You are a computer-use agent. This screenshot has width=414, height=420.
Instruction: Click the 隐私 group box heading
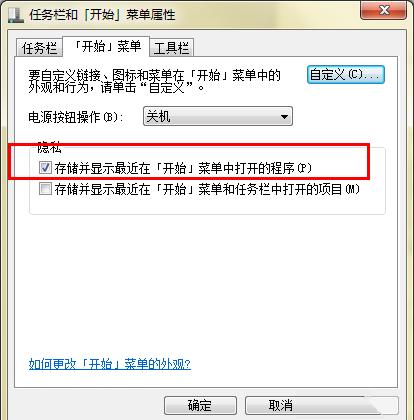pyautogui.click(x=49, y=146)
